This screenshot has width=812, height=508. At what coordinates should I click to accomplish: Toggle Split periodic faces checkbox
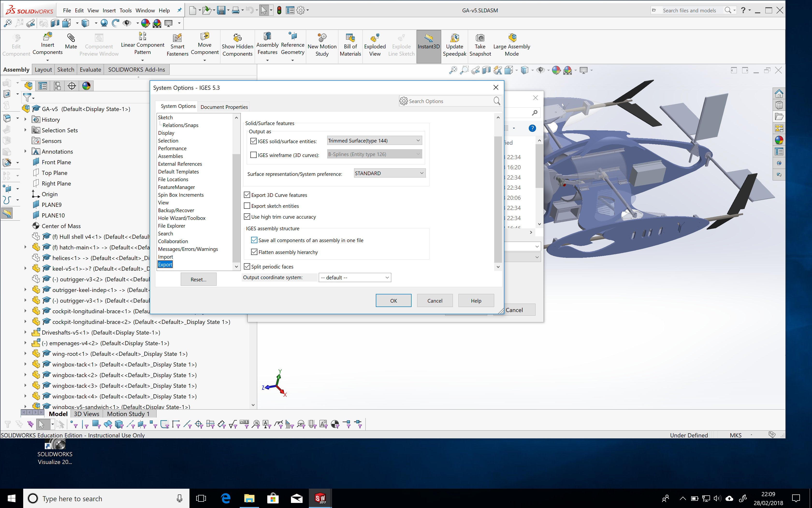[247, 266]
